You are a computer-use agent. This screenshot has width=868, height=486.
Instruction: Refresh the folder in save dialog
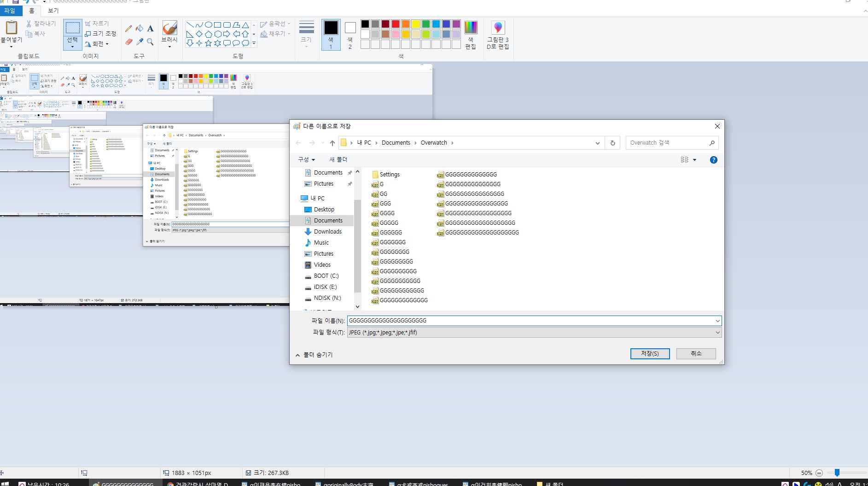click(x=612, y=143)
